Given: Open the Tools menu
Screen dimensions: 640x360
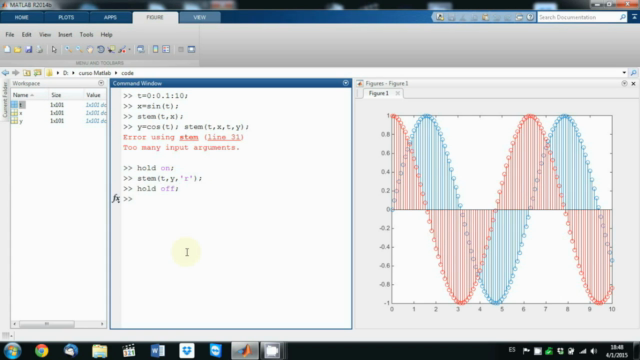Looking at the screenshot, I should tap(87, 35).
